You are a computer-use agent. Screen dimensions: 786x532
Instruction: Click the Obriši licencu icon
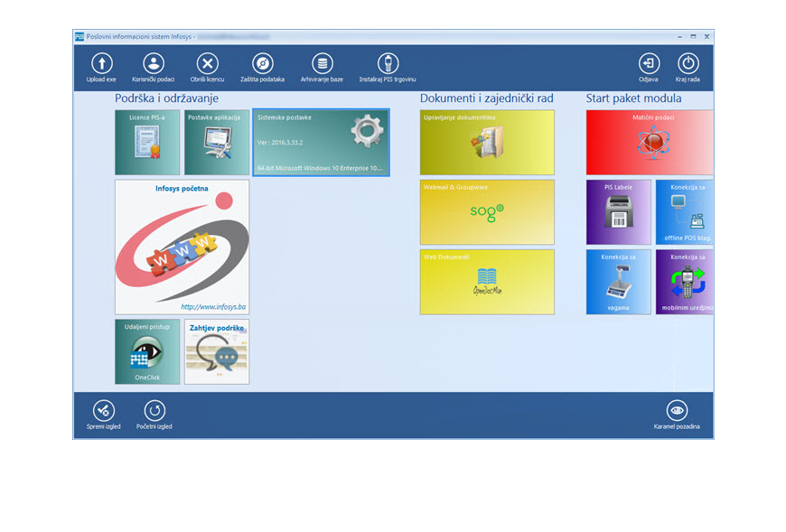tap(207, 63)
